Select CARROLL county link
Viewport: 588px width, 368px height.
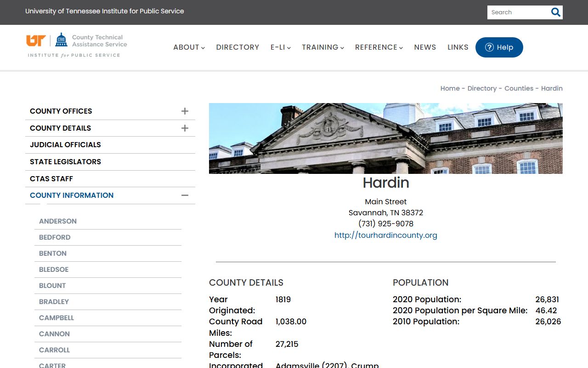pyautogui.click(x=54, y=350)
